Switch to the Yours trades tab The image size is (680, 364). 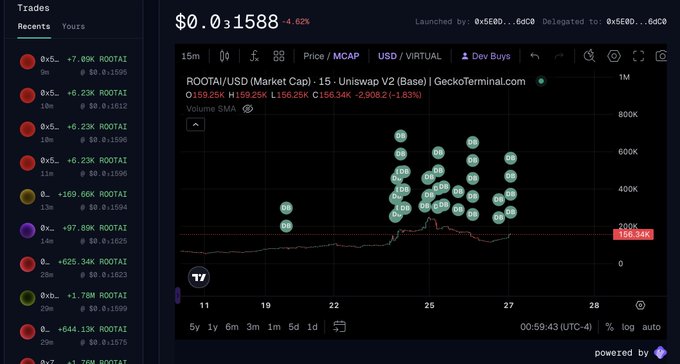pyautogui.click(x=73, y=26)
